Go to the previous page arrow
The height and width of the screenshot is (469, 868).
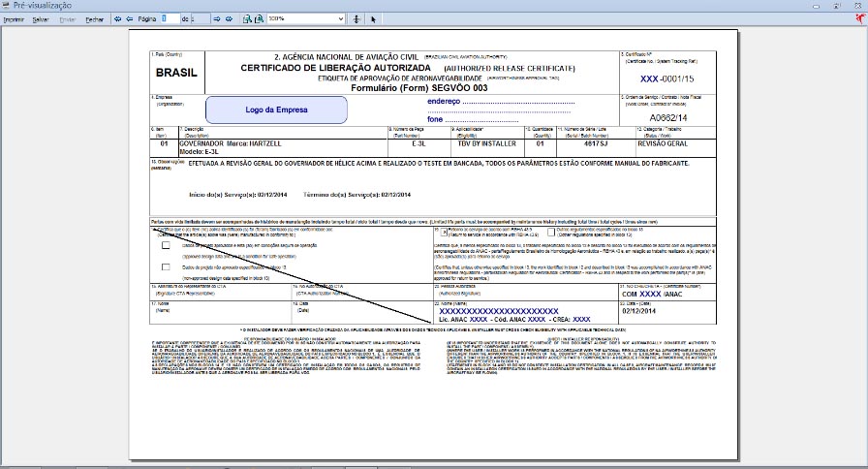point(129,18)
